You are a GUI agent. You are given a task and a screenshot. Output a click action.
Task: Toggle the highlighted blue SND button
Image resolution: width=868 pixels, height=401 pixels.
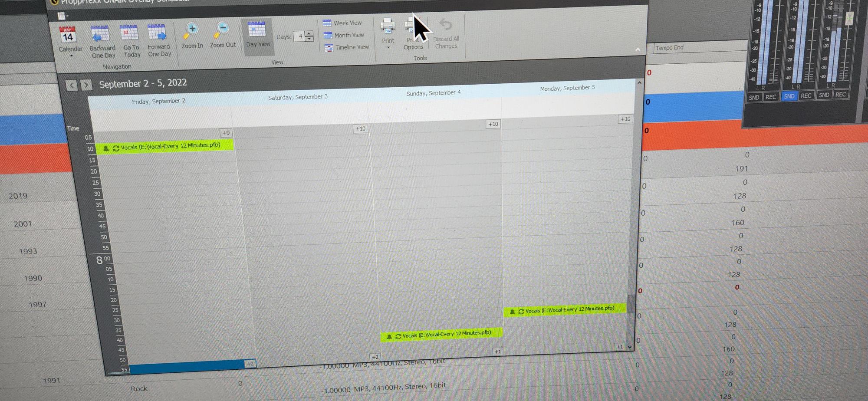point(789,96)
